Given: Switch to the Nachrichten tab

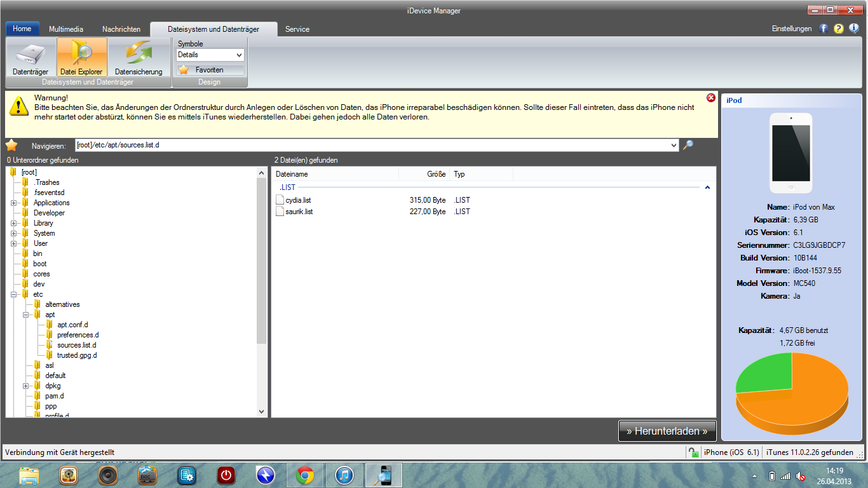Looking at the screenshot, I should pyautogui.click(x=121, y=29).
